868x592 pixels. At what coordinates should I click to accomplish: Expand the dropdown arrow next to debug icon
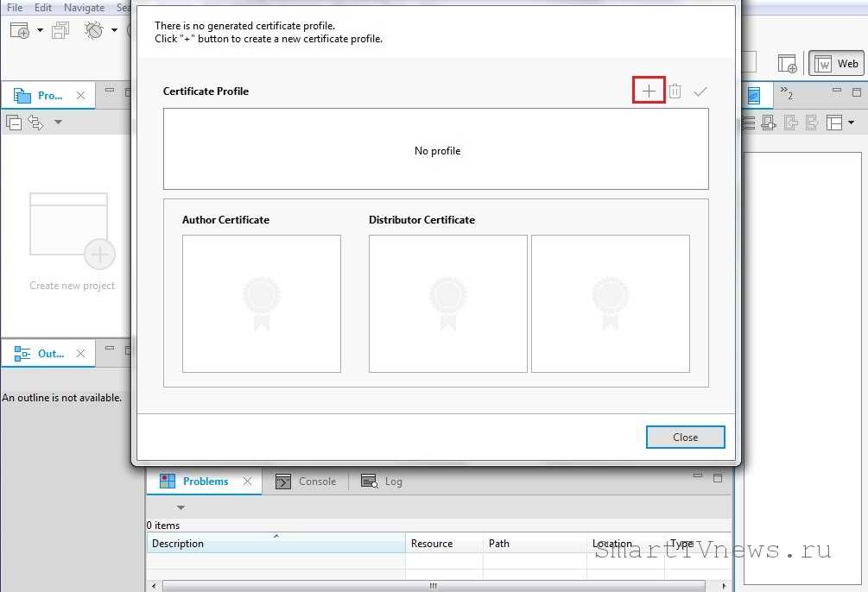click(114, 31)
